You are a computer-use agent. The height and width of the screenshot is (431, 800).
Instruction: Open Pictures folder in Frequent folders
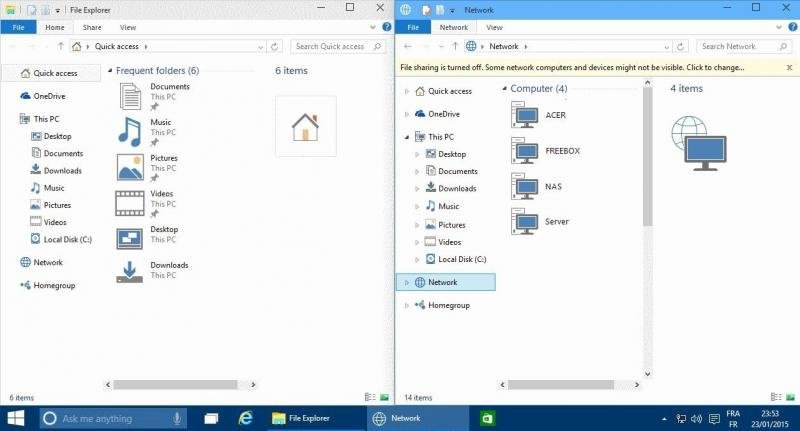(x=147, y=167)
